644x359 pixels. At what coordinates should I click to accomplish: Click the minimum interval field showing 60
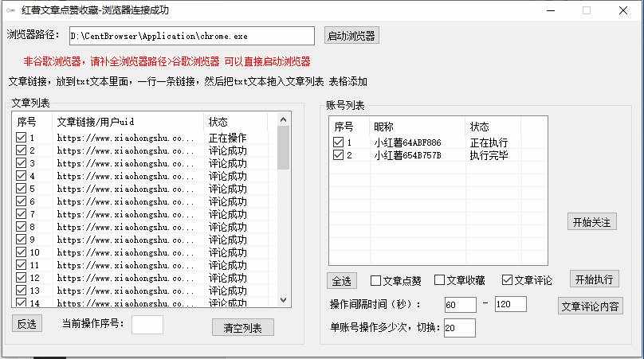pos(460,304)
